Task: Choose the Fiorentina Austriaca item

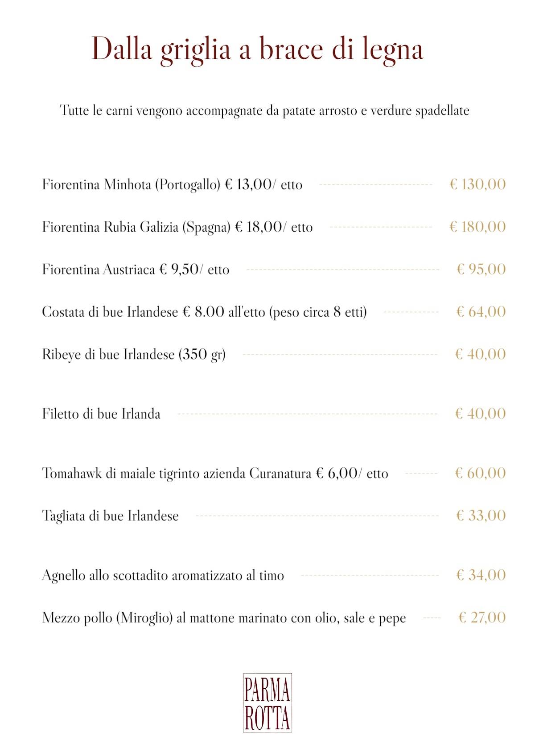Action: tap(136, 270)
